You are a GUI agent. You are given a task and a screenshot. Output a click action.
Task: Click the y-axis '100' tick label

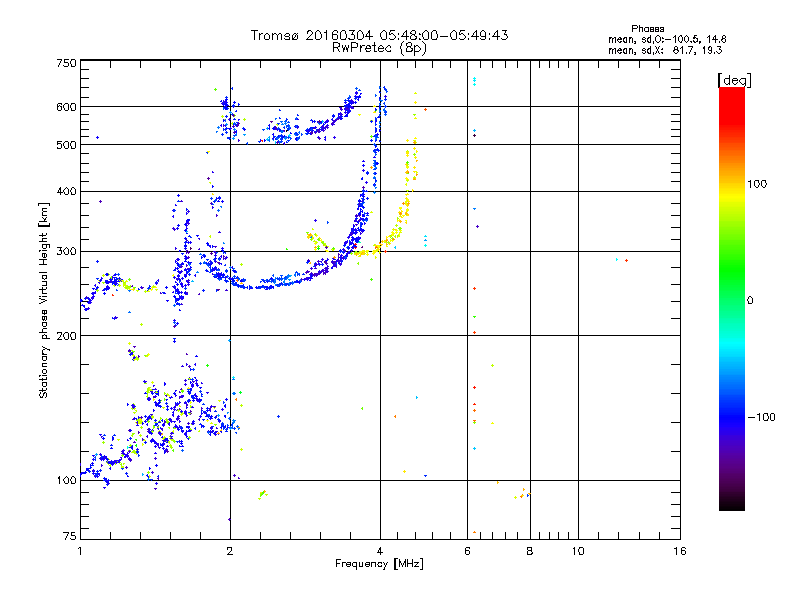coord(66,481)
